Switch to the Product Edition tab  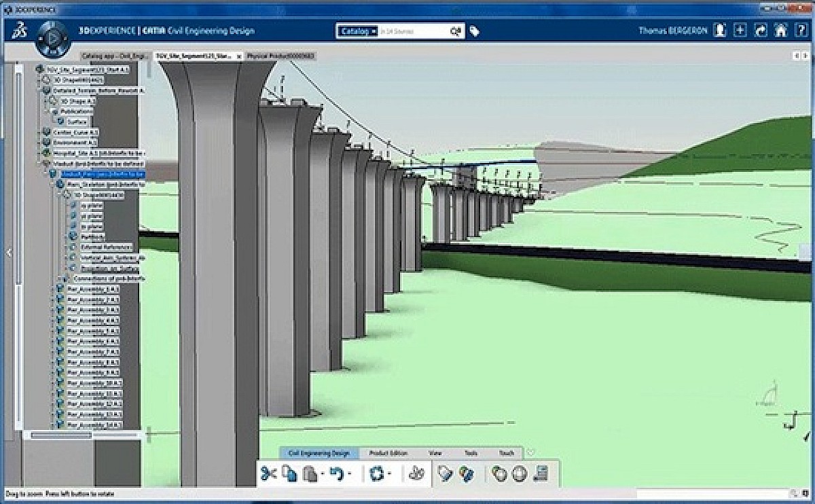pos(388,453)
